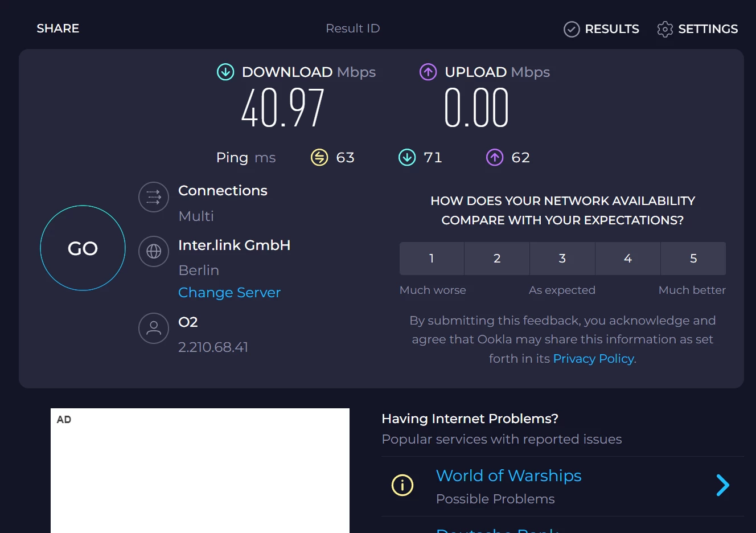Image resolution: width=756 pixels, height=533 pixels.
Task: Click the Change Server link
Action: [x=229, y=293]
